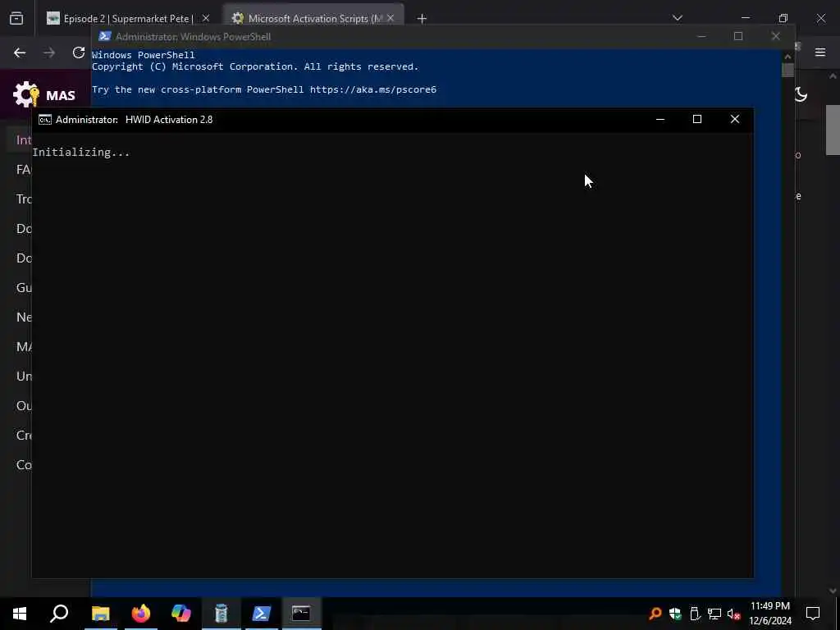This screenshot has height=630, width=840.
Task: Open Firefox from the taskbar
Action: click(x=141, y=614)
